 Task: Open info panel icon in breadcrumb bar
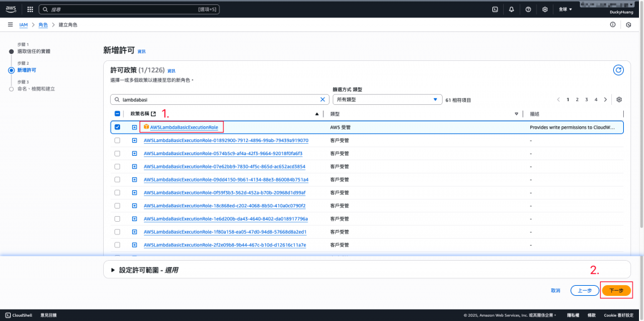[x=613, y=24]
